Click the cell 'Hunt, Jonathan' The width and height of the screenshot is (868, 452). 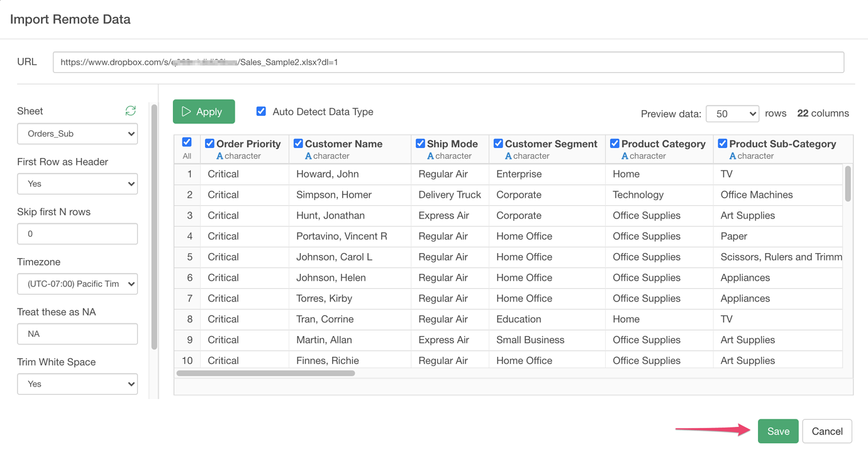point(350,215)
